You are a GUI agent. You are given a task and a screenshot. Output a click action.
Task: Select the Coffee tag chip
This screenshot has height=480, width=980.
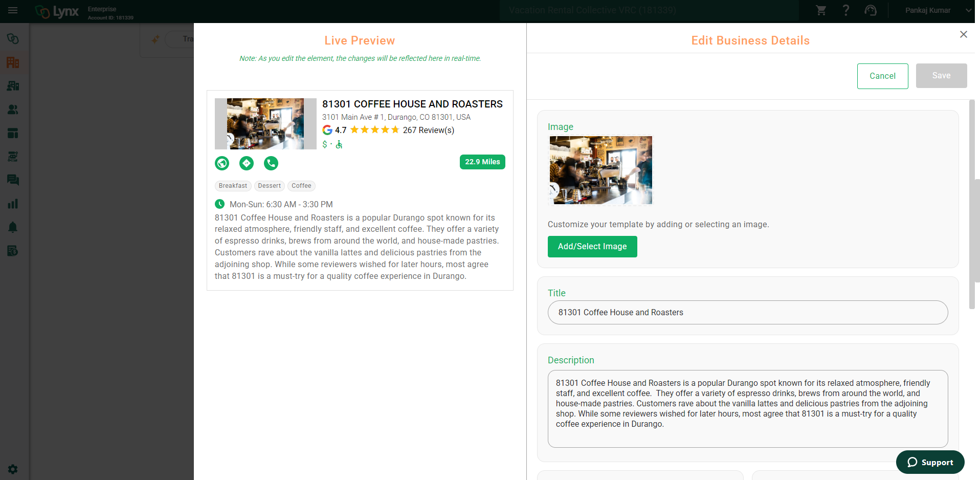coord(301,186)
